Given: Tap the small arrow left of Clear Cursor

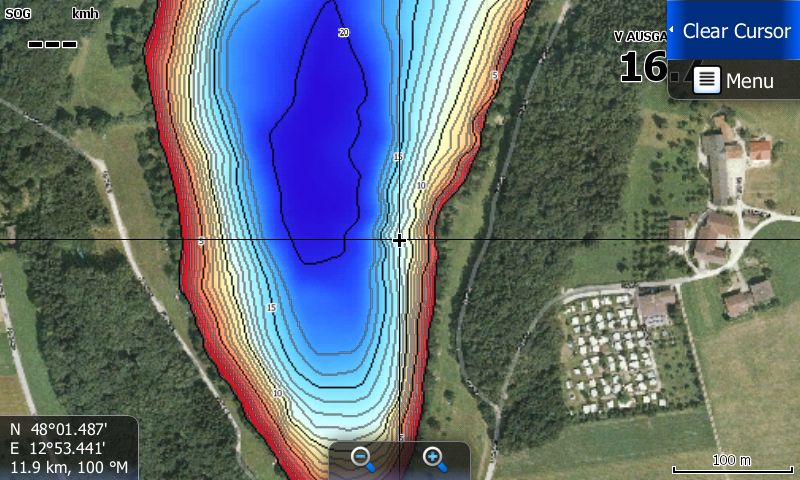Looking at the screenshot, I should 672,31.
